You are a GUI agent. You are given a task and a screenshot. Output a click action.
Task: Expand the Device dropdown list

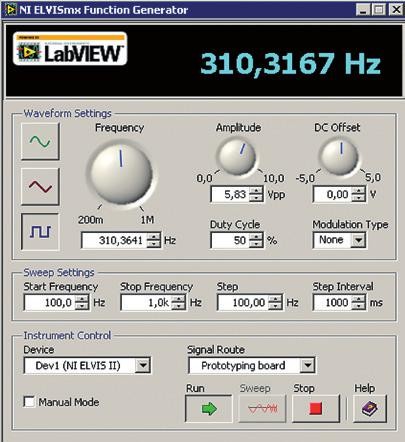(143, 366)
